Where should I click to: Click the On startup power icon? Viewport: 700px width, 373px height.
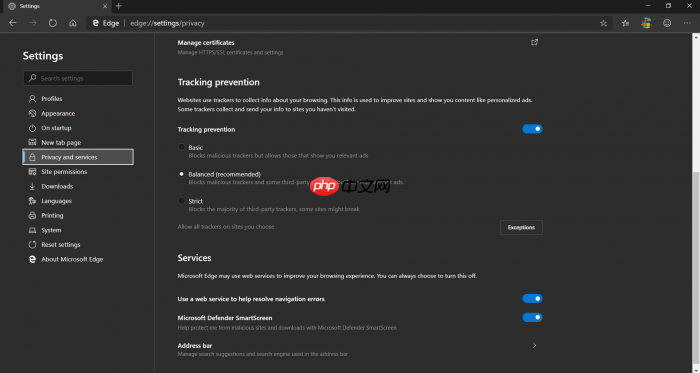click(x=32, y=128)
